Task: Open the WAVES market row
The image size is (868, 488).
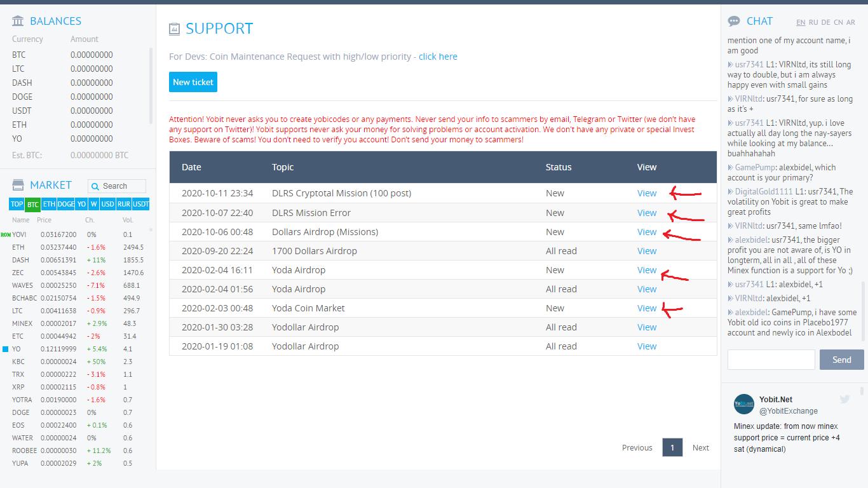Action: point(76,285)
